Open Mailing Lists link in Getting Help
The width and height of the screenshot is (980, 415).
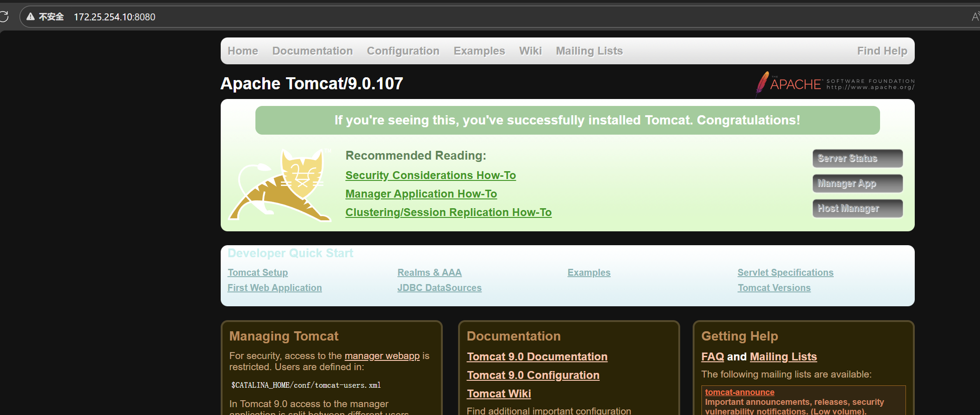[x=783, y=357]
